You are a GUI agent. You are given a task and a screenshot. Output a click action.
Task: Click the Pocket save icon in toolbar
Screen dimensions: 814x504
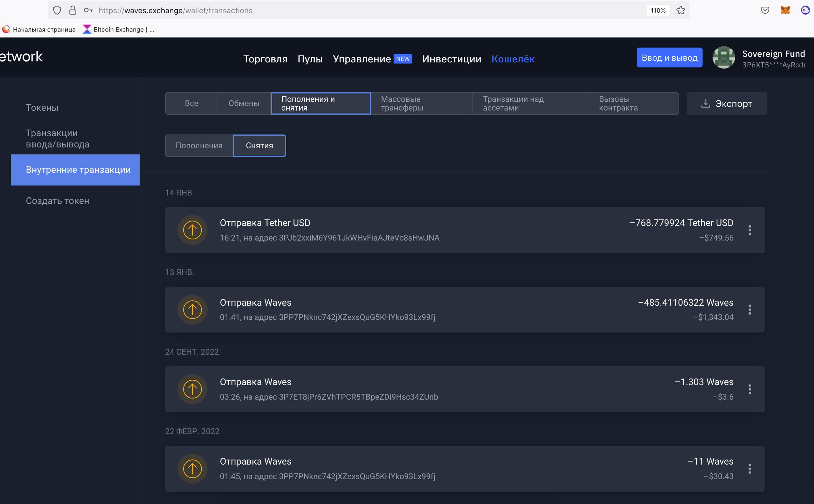tap(765, 10)
